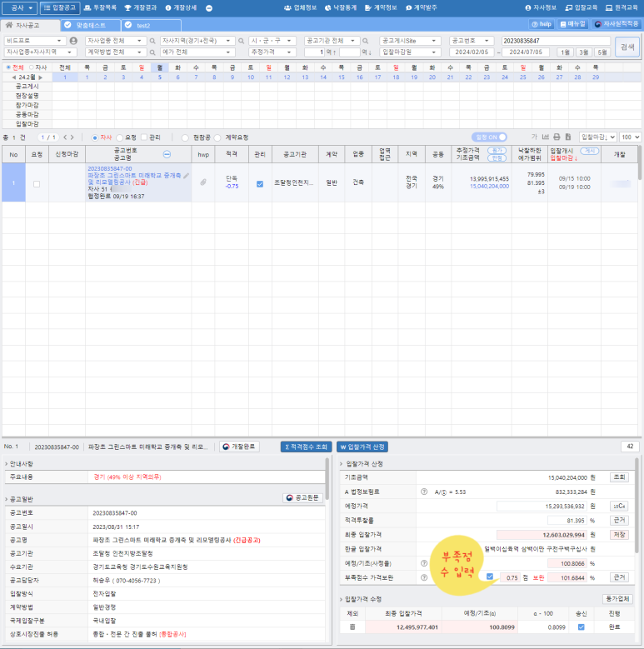This screenshot has height=649, width=644.
Task: Click the 입찰가격 산정 blue button
Action: (362, 447)
